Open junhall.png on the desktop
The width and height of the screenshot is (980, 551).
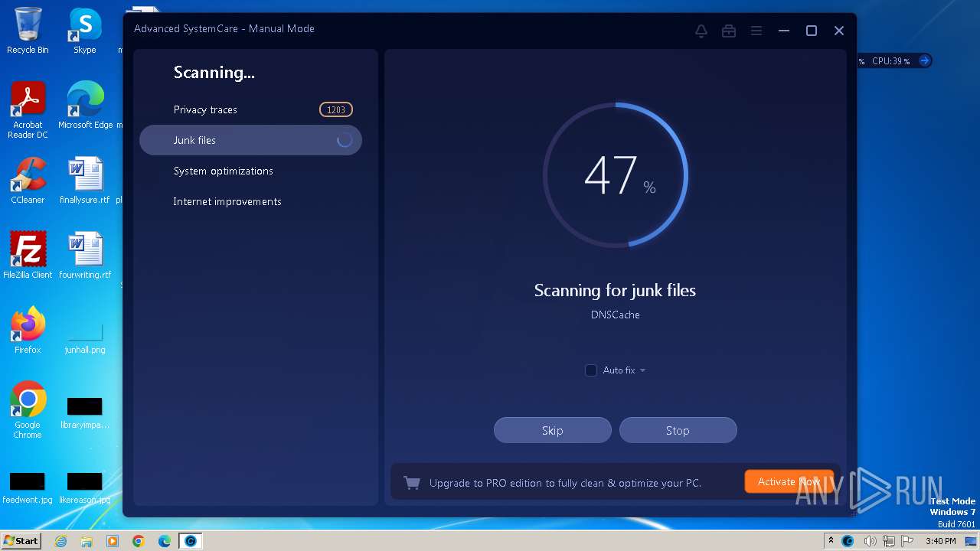pyautogui.click(x=85, y=337)
